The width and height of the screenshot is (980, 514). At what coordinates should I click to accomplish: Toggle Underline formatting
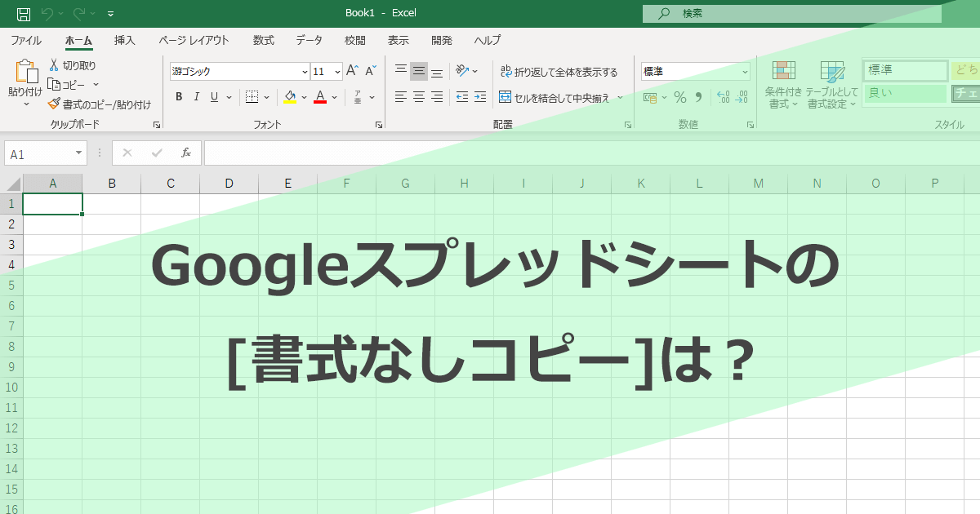coord(214,97)
